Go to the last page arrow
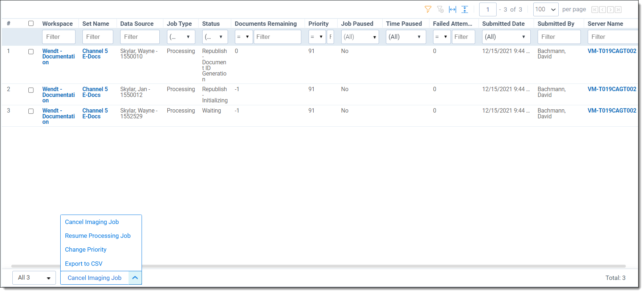Viewport: 644px width, 293px height. (x=618, y=10)
